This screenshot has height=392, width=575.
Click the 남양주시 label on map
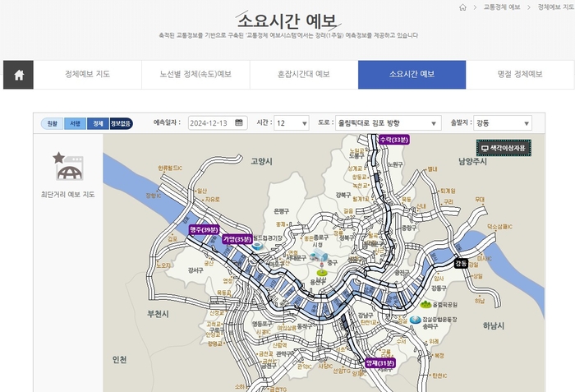point(472,162)
